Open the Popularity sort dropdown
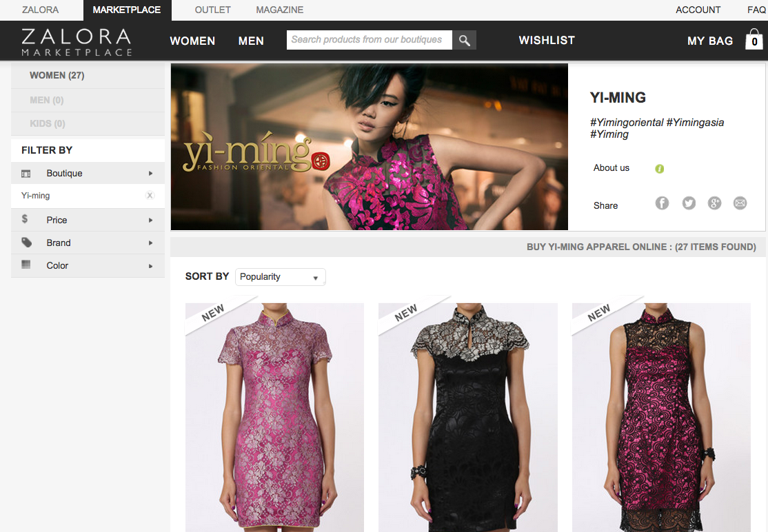768x532 pixels. [280, 276]
